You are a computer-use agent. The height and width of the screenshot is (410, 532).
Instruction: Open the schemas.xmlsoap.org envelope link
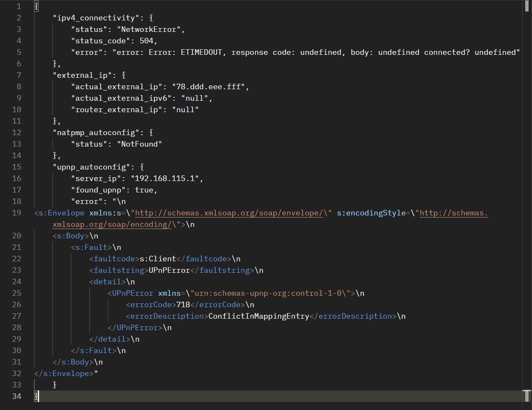[229, 213]
